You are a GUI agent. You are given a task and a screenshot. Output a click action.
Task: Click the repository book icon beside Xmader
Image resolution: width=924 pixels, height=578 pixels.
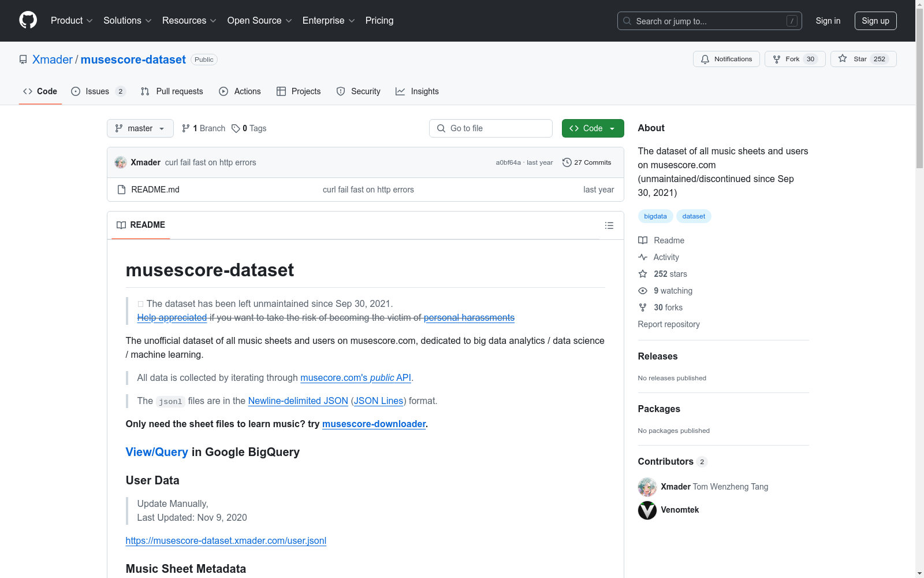point(23,60)
